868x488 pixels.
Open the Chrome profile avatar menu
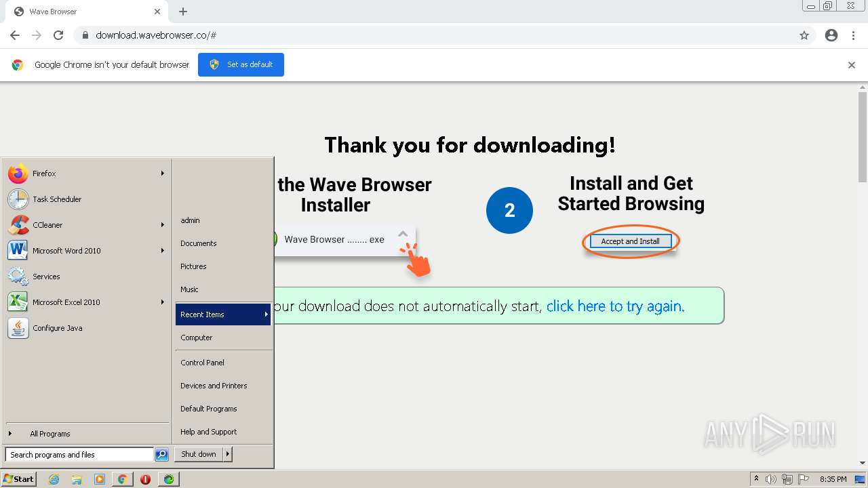(x=831, y=35)
